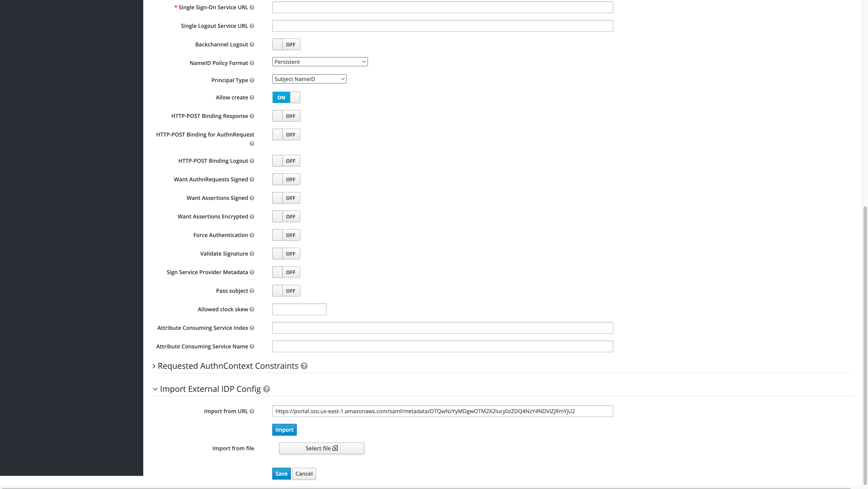Click Import button for external IDP config

tap(284, 429)
